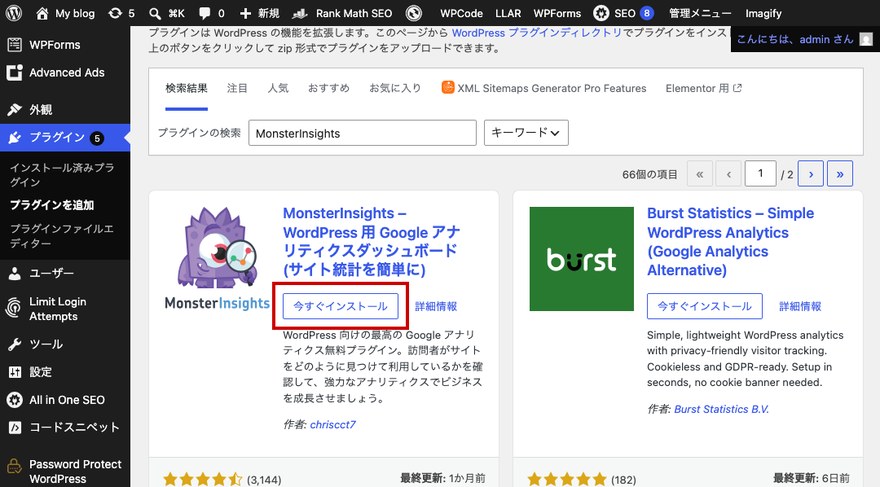Click the MonsterInsights star rating

(x=203, y=480)
